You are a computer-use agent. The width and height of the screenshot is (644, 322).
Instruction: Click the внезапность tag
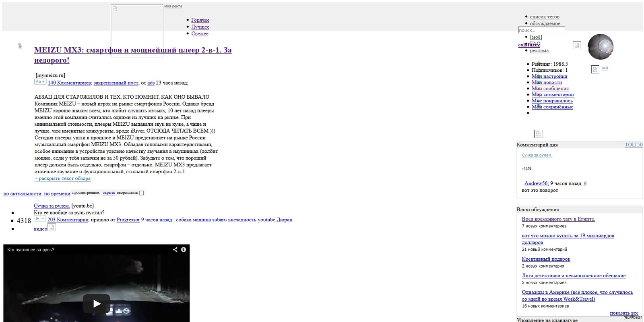click(242, 220)
